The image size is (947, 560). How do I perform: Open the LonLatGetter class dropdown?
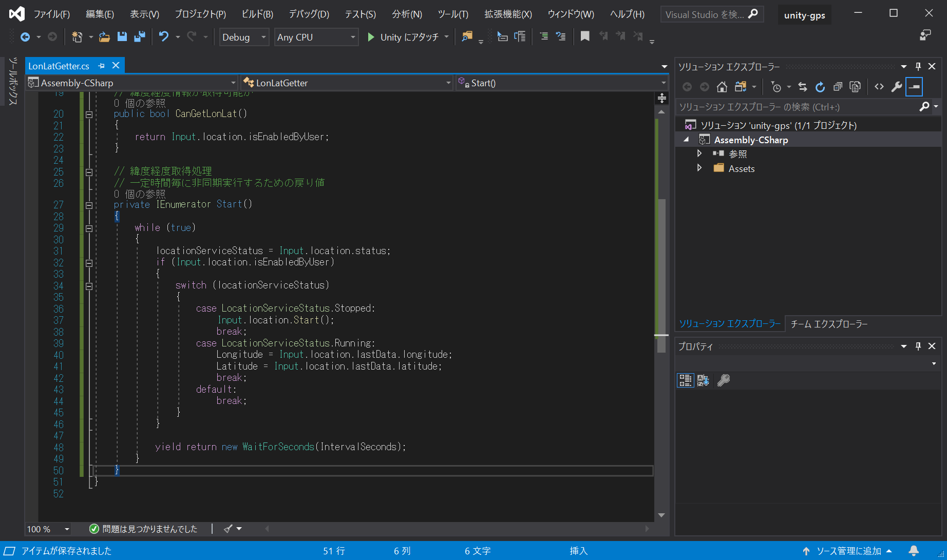tap(347, 83)
